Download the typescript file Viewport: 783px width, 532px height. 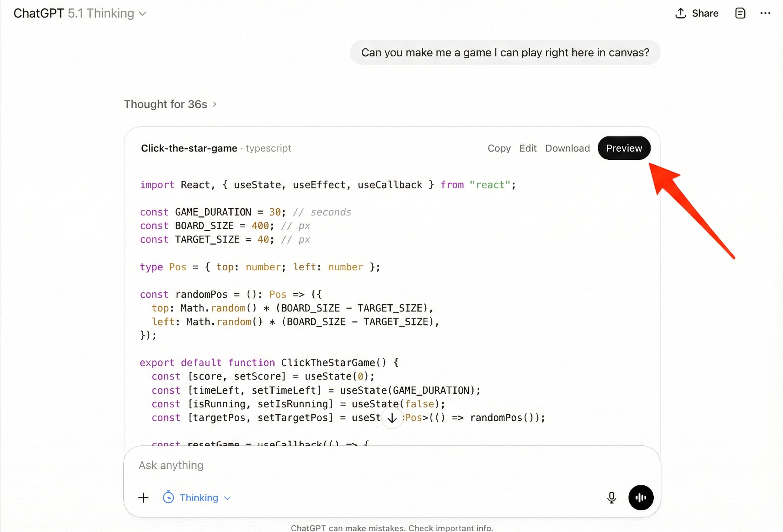(567, 148)
